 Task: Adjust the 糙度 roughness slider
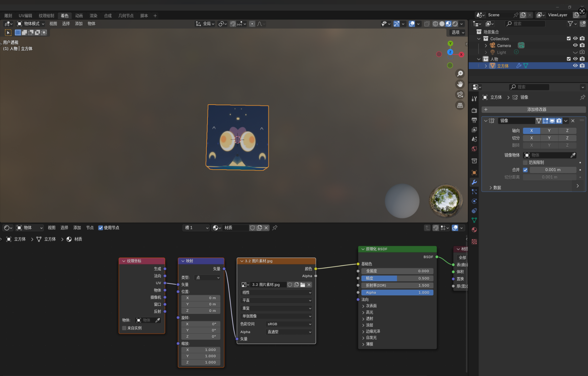397,278
